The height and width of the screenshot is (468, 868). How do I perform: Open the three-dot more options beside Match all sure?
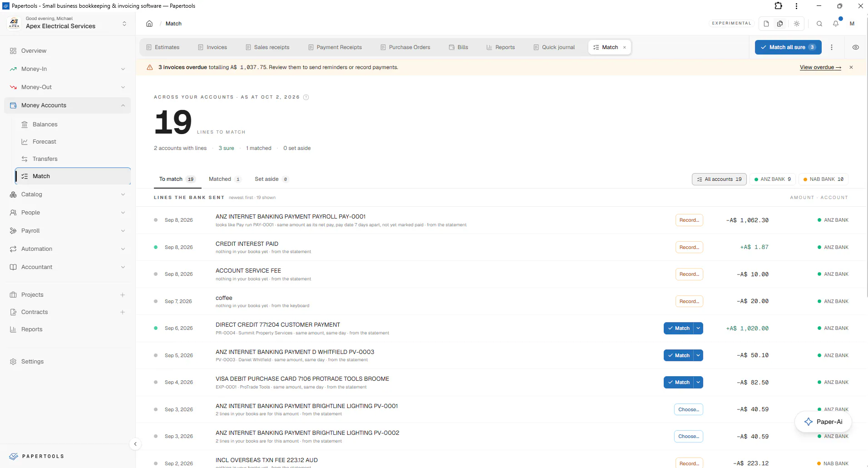(832, 47)
